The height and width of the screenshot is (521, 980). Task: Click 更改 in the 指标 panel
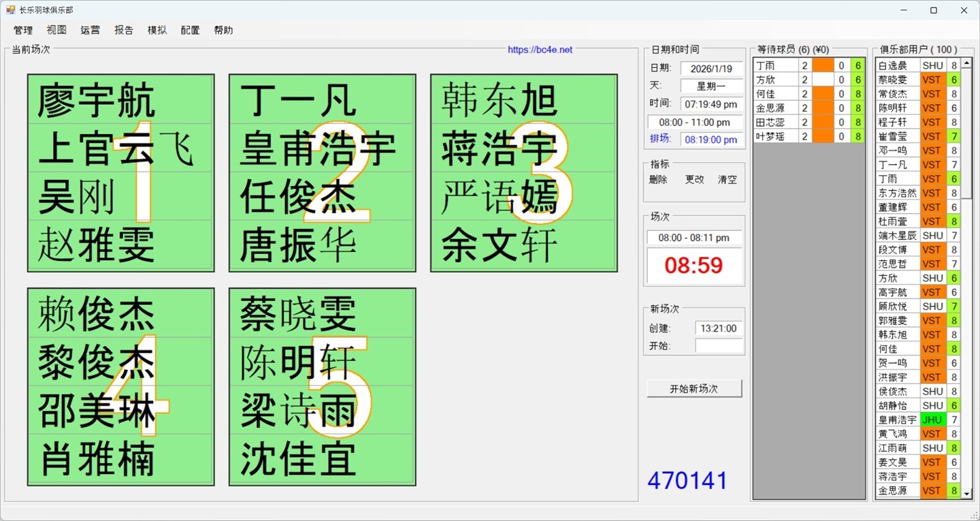click(693, 179)
